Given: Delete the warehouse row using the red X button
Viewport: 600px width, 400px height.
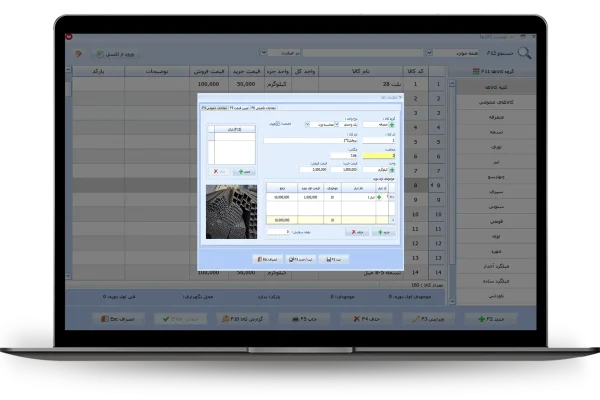Looking at the screenshot, I should 357,232.
